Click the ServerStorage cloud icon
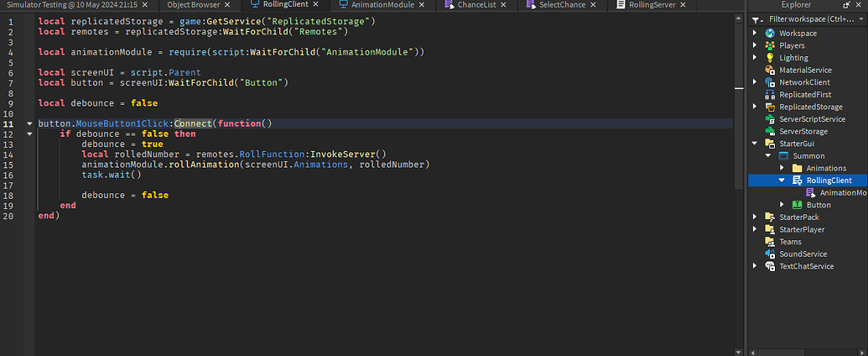 click(x=770, y=132)
